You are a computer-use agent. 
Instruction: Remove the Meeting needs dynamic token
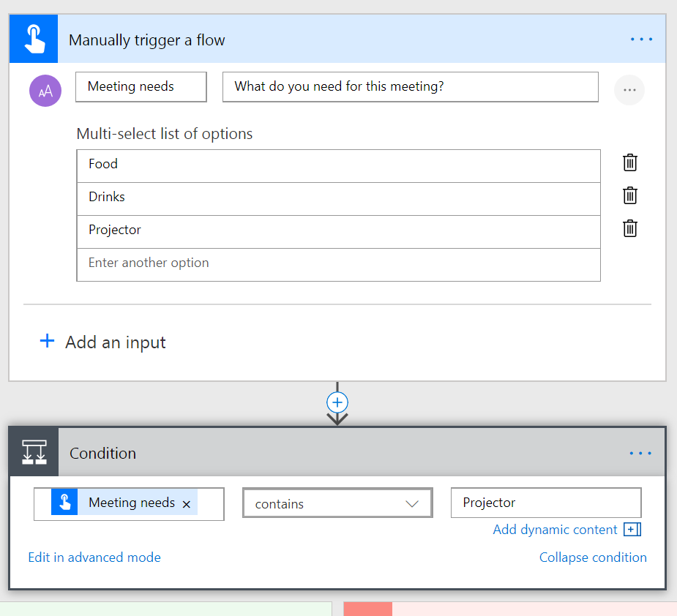(x=187, y=504)
